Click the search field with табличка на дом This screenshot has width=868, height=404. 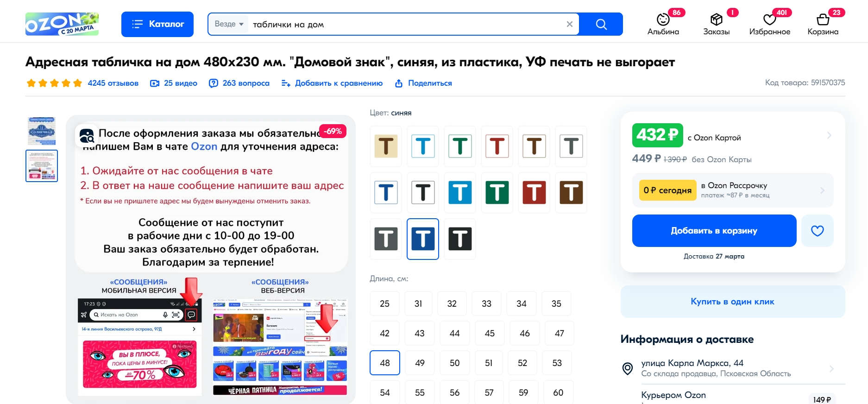pyautogui.click(x=406, y=24)
